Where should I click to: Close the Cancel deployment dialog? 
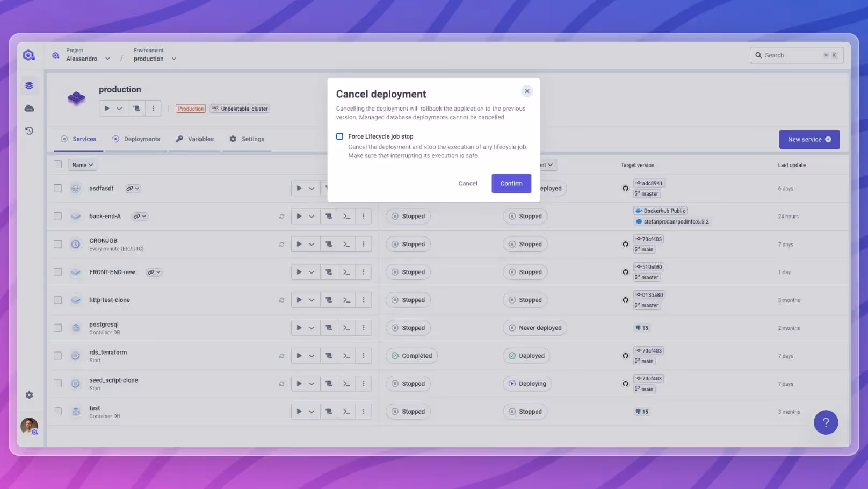point(527,91)
